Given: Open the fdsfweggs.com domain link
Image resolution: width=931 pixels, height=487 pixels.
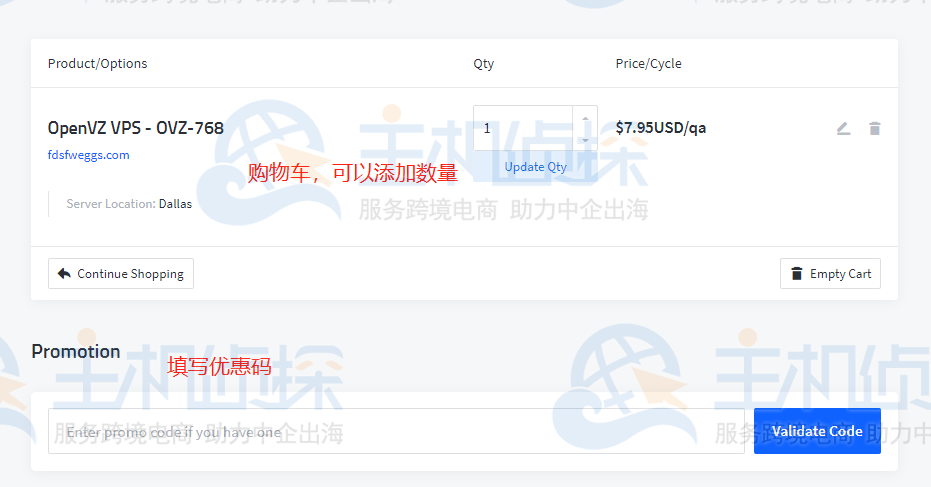Looking at the screenshot, I should pos(88,155).
